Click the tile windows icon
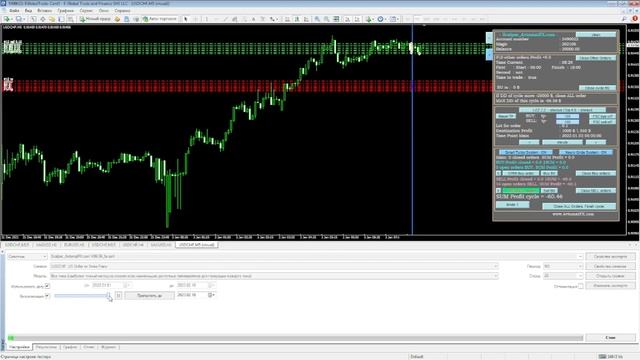This screenshot has height=360, width=640. (336, 19)
